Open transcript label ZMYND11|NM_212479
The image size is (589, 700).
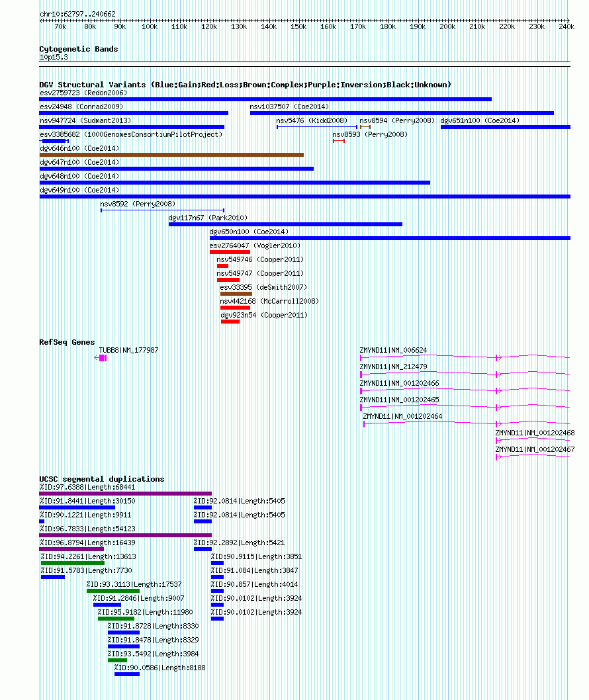(x=393, y=367)
